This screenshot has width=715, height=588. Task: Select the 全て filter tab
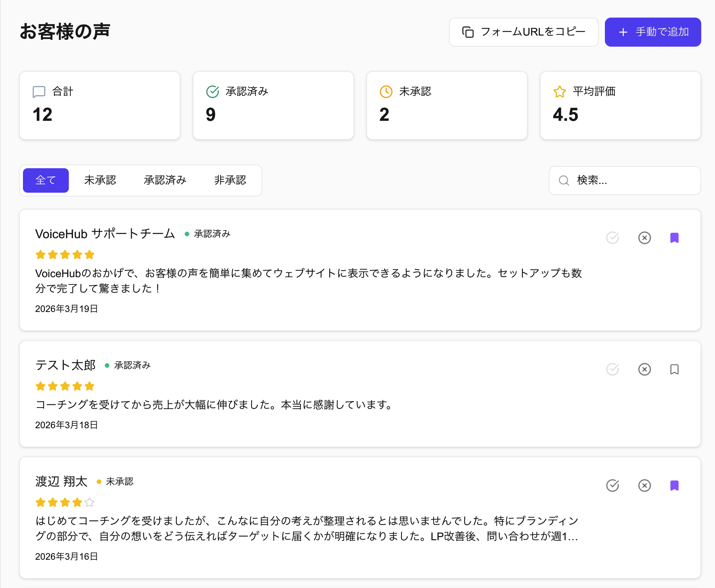click(45, 180)
